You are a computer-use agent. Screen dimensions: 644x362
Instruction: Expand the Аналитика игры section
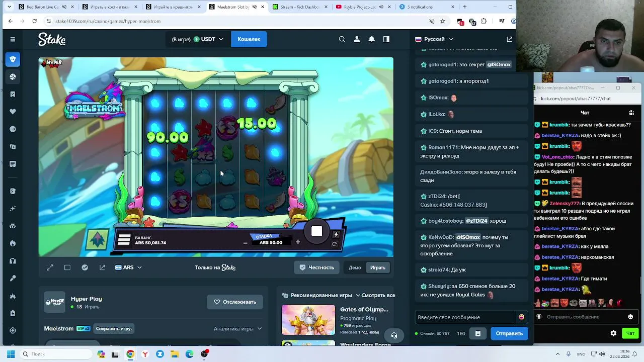click(x=237, y=329)
